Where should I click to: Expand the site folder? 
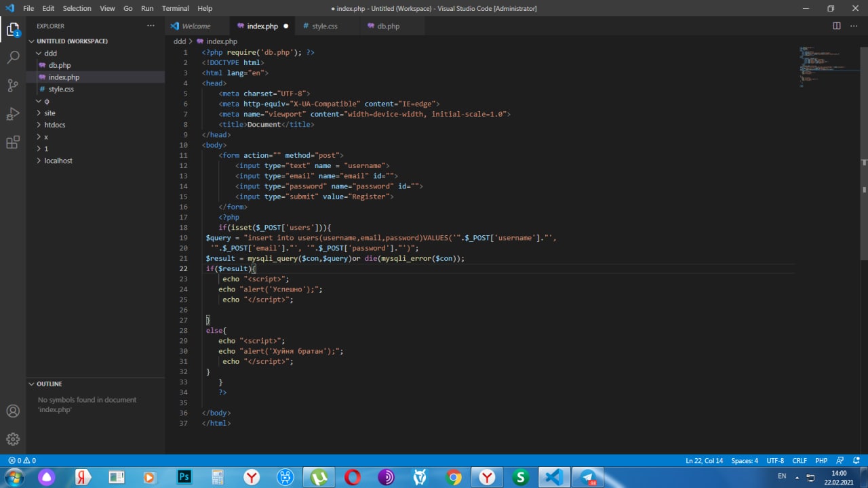click(x=95, y=113)
